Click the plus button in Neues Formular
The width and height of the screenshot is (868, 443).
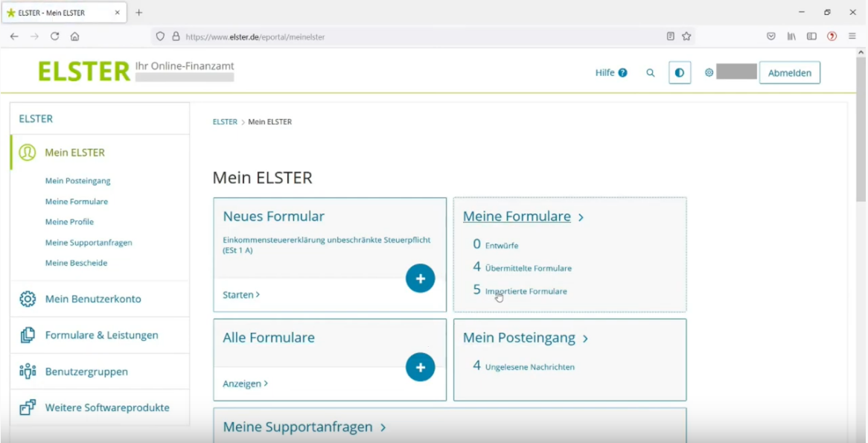420,278
